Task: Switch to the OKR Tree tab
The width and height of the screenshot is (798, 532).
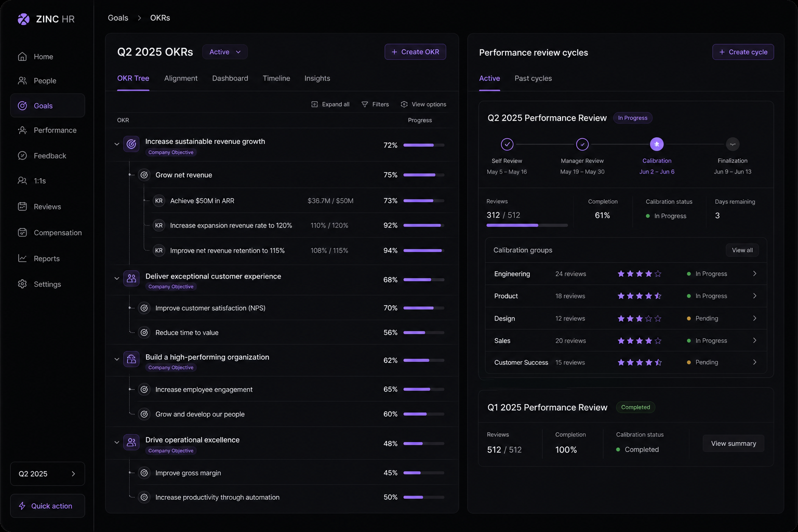Action: 133,78
